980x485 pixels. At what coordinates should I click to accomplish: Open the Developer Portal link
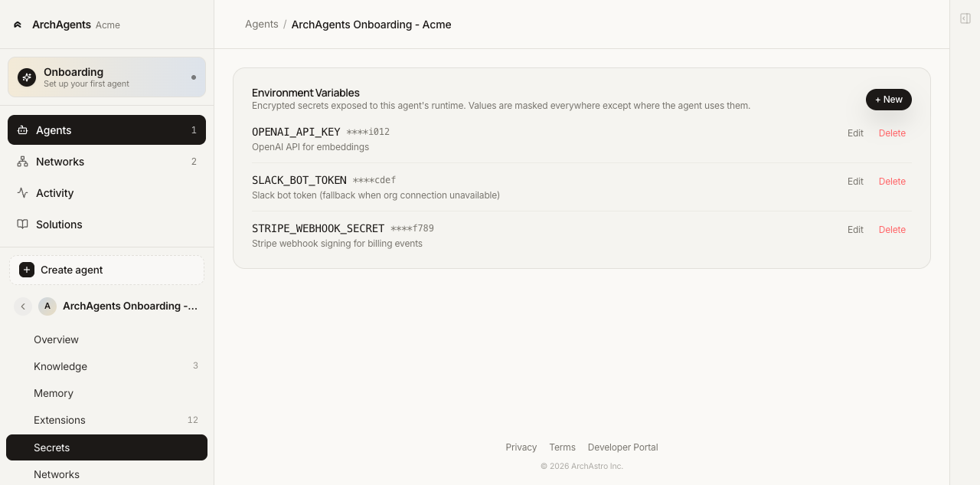point(623,447)
